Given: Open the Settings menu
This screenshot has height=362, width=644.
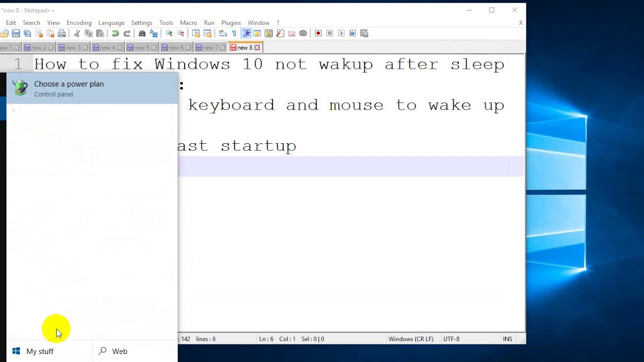Looking at the screenshot, I should [142, 23].
